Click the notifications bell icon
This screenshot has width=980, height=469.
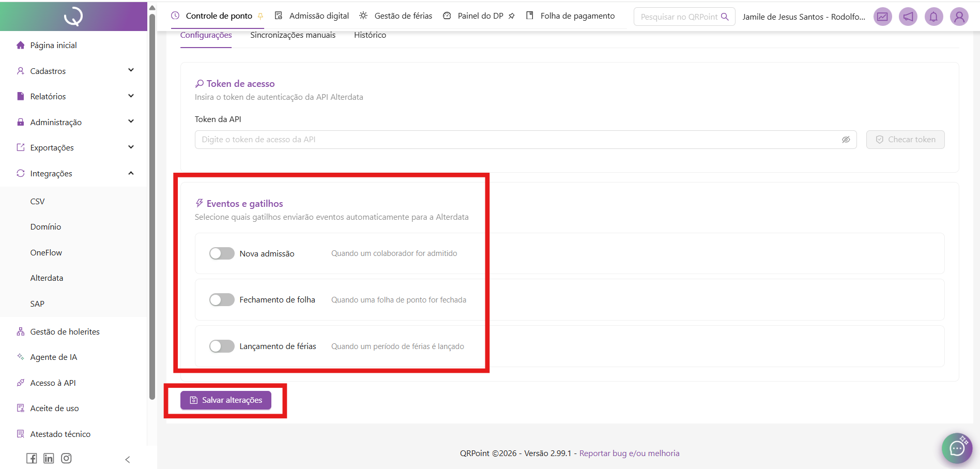tap(933, 17)
